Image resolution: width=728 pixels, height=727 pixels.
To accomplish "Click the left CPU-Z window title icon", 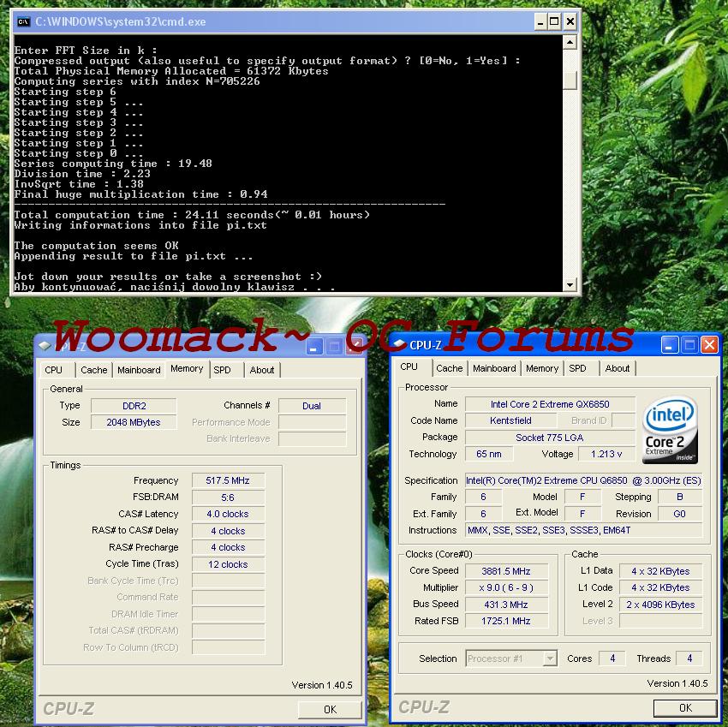I will point(45,345).
